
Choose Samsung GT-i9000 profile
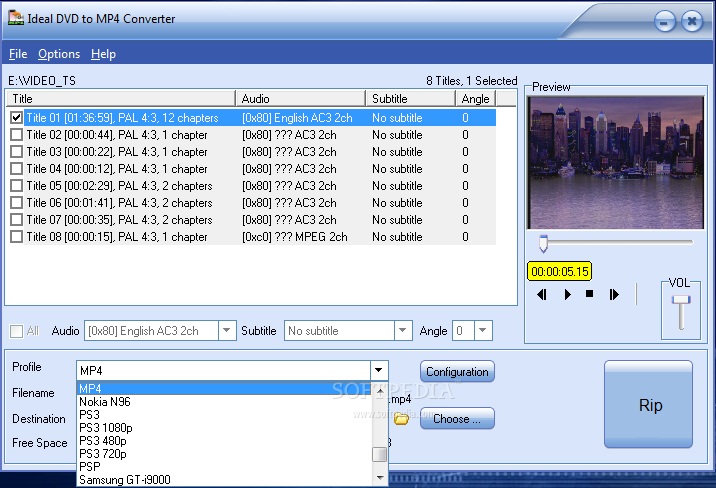coord(224,480)
